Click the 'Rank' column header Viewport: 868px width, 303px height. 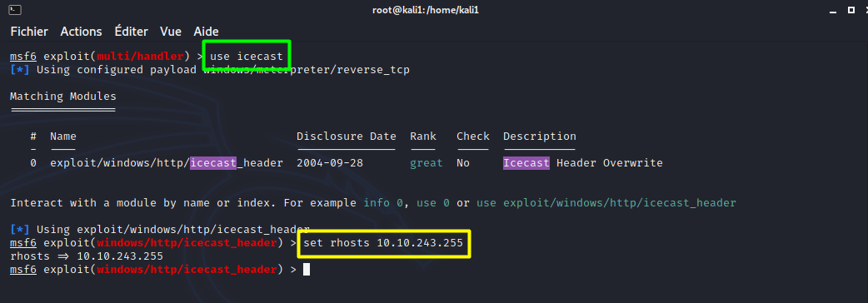pyautogui.click(x=423, y=136)
